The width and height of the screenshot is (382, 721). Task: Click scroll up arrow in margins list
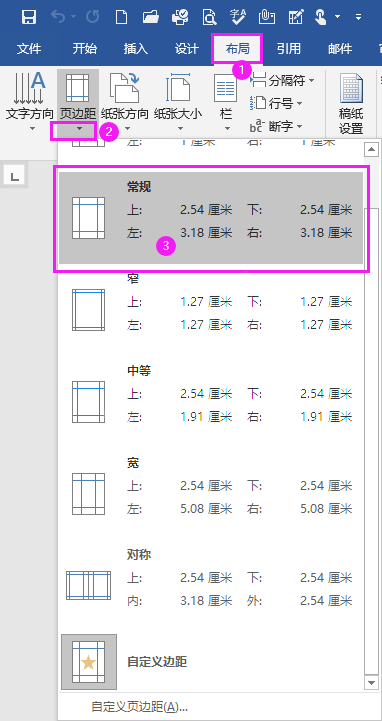371,149
